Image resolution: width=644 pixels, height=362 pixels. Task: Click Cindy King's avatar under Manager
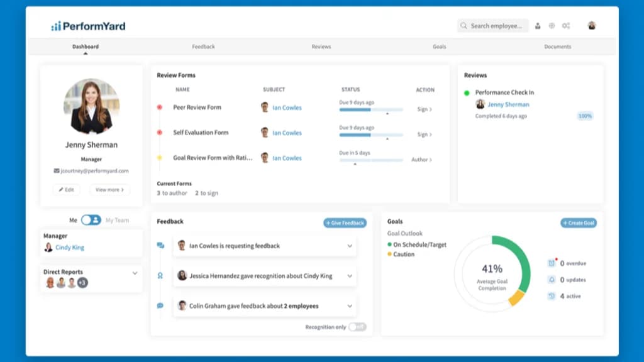pyautogui.click(x=48, y=247)
